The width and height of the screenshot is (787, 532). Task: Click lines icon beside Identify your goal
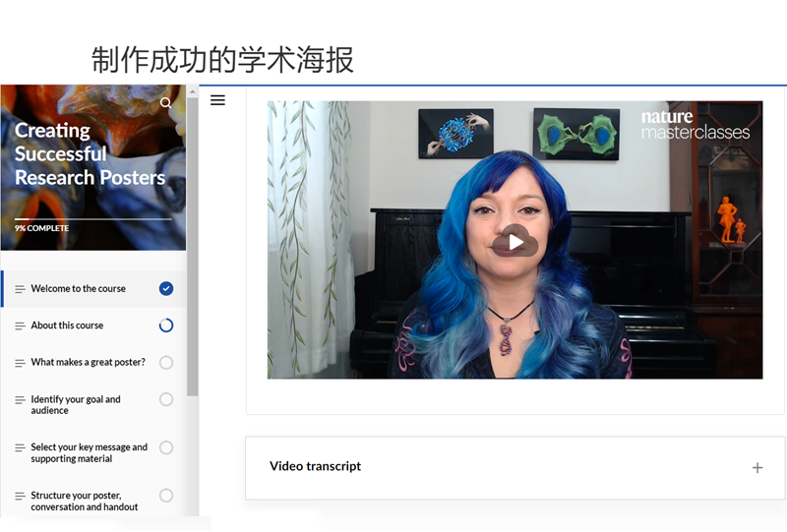tap(20, 400)
